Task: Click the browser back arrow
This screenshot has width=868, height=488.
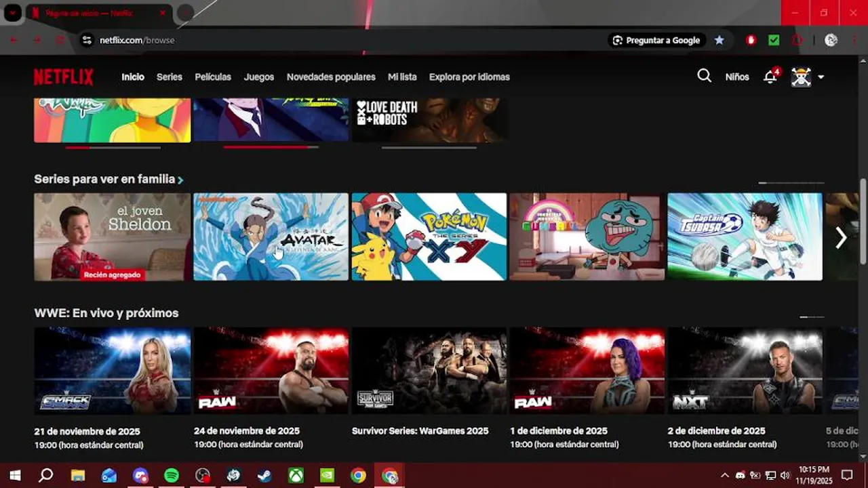Action: [14, 40]
